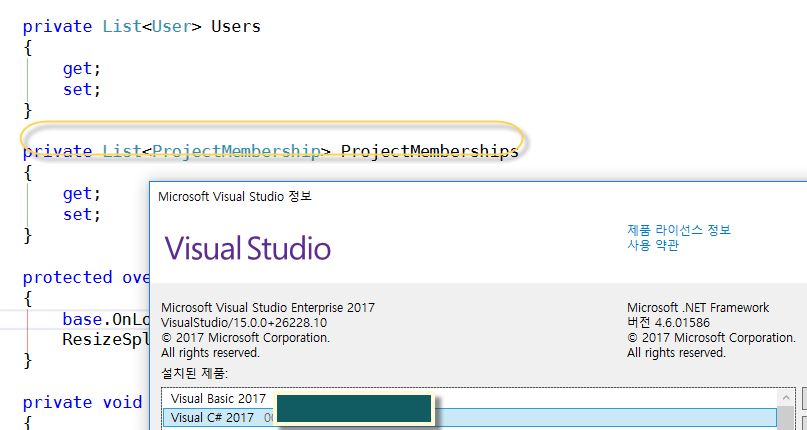
Task: Click the installed products scrollbar up arrow
Action: click(785, 398)
